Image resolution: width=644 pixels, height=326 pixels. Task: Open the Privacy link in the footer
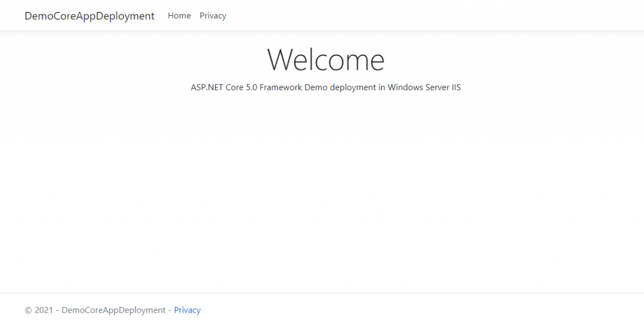[187, 310]
